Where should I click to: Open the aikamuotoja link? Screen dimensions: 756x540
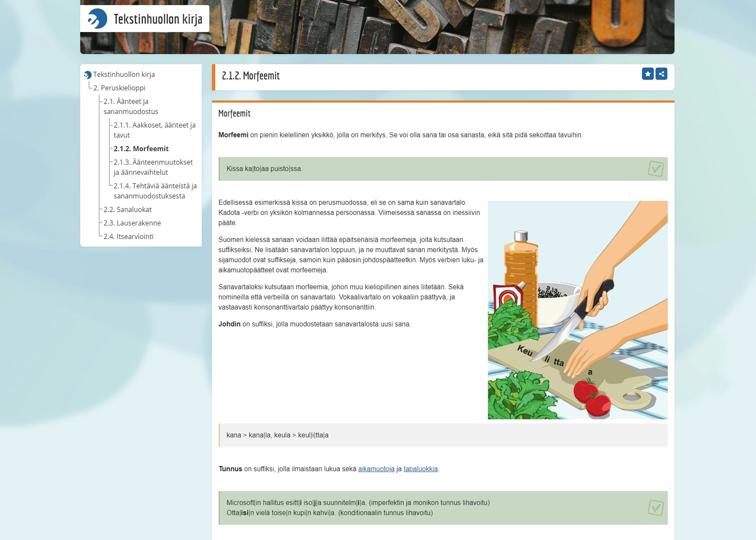376,469
